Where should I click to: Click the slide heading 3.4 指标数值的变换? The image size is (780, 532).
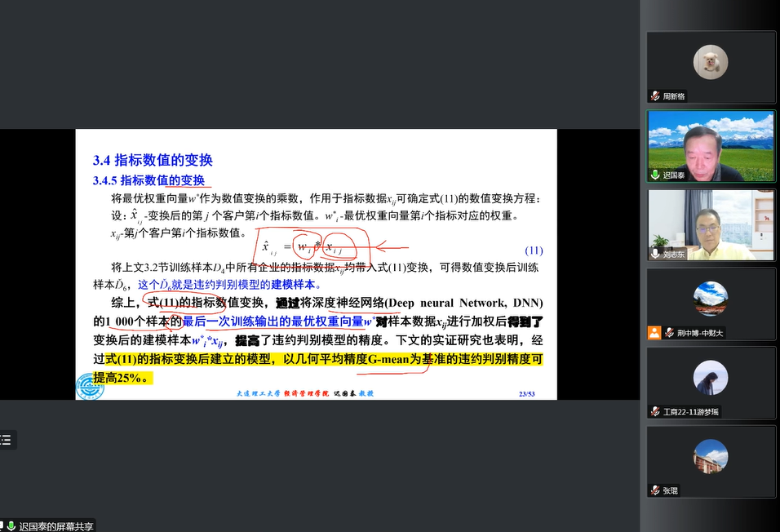point(153,160)
